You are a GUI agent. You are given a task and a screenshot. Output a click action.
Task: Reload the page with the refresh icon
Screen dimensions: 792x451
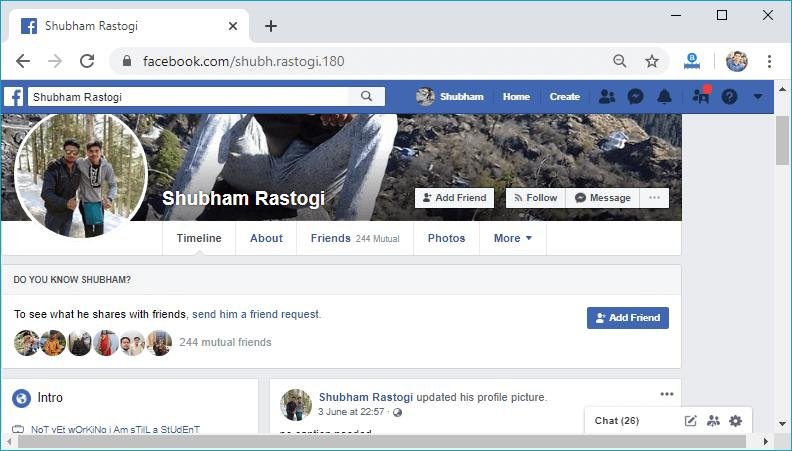point(87,61)
